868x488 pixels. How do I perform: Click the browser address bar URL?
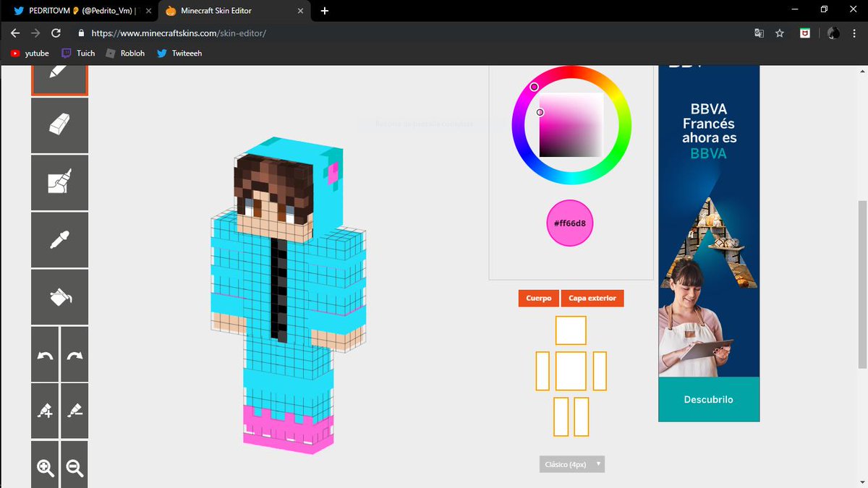[x=180, y=33]
